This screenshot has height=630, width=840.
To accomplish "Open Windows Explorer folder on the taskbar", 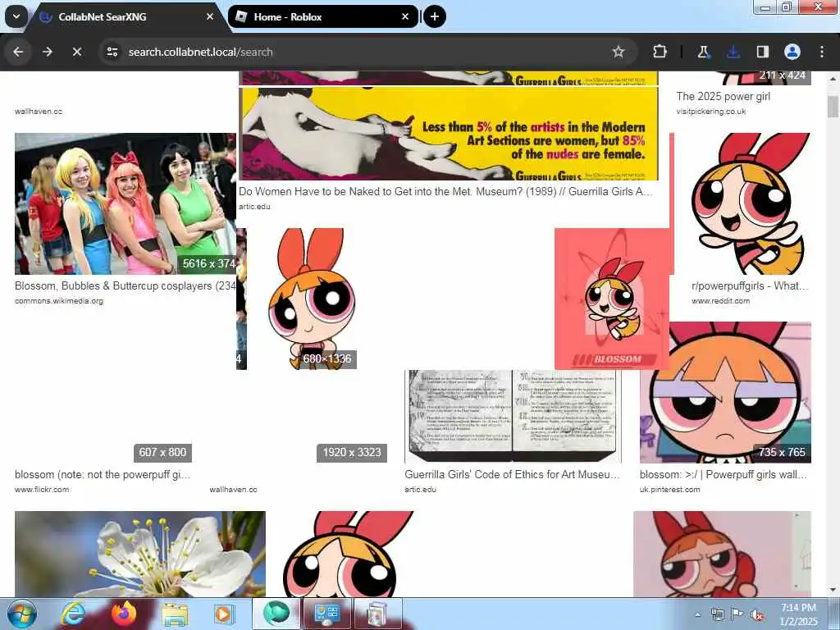I will click(175, 614).
